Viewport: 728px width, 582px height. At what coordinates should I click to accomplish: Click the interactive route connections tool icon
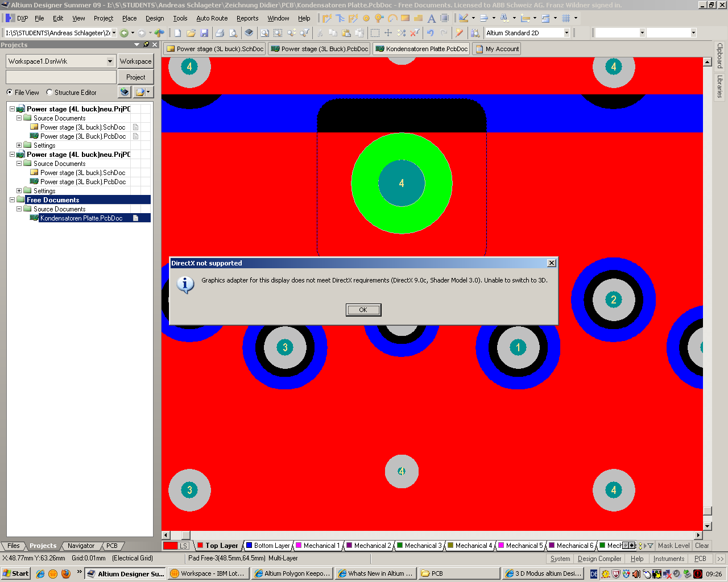(x=327, y=18)
